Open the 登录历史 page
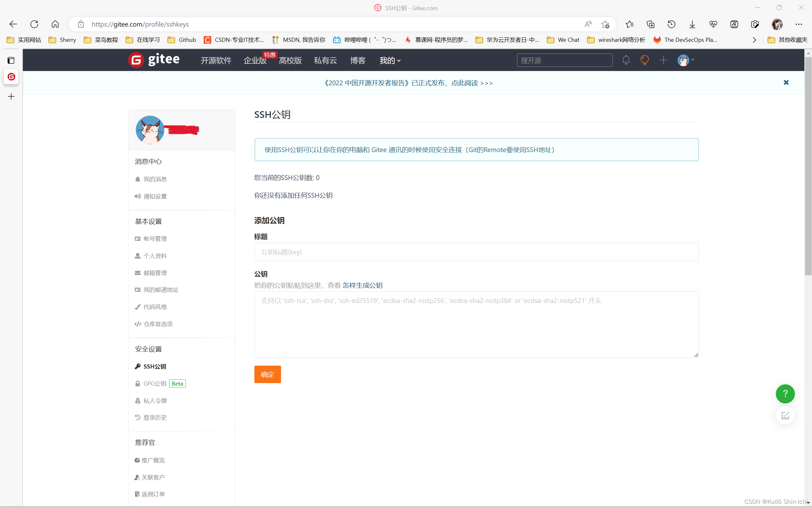Screen dimensions: 812x507 click(155, 417)
